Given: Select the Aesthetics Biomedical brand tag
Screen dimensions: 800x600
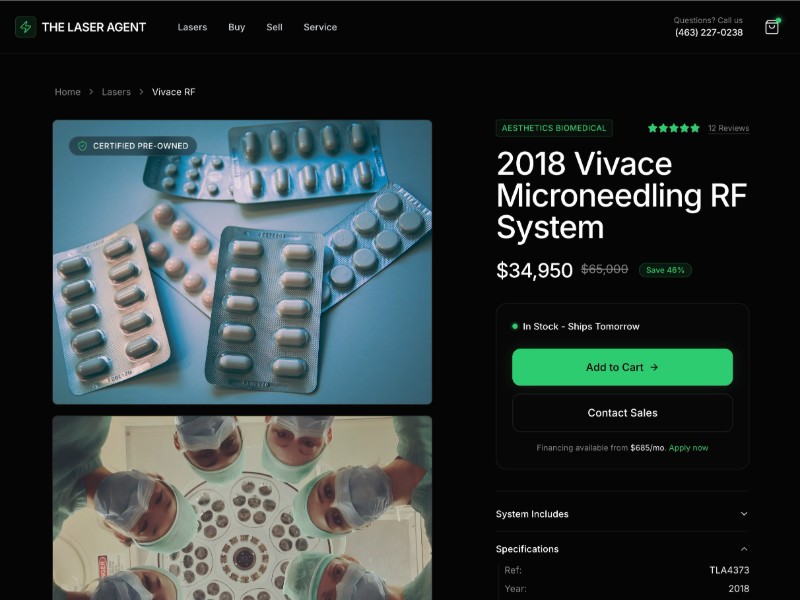Looking at the screenshot, I should click(554, 128).
